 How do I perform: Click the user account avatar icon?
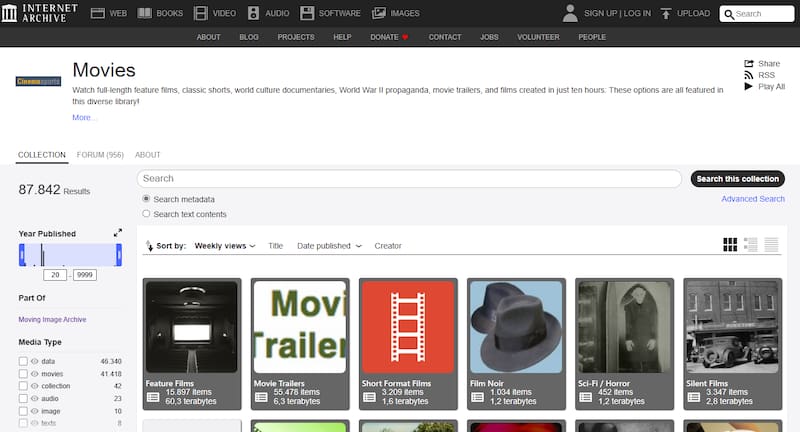[570, 13]
